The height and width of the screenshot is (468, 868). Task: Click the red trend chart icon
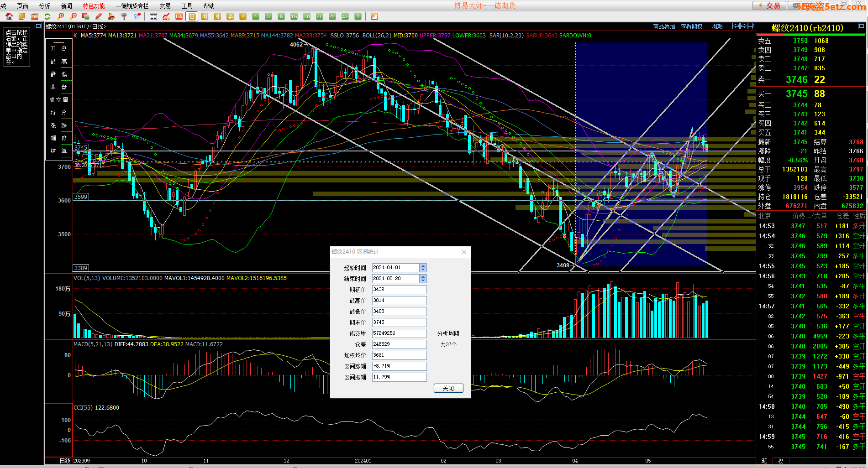166,16
